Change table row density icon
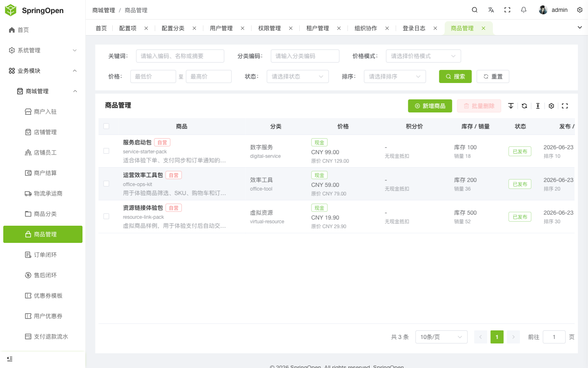The width and height of the screenshot is (588, 368). click(x=538, y=106)
